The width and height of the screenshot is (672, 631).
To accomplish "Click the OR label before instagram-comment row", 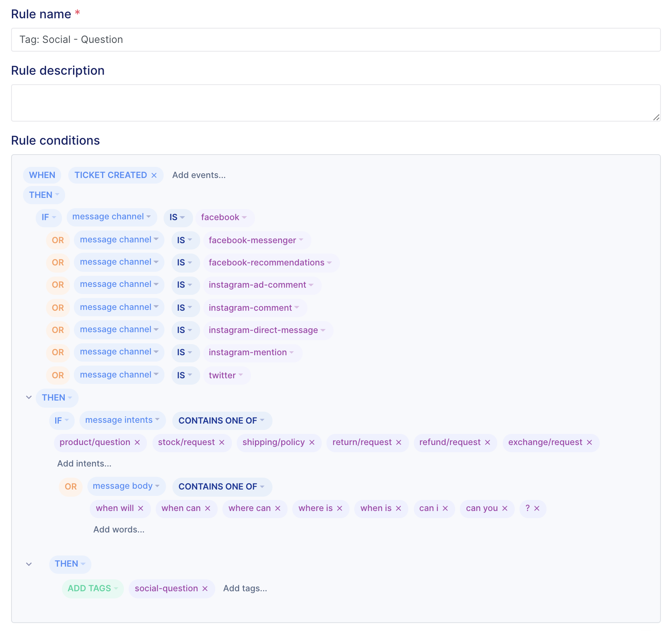I will [x=58, y=308].
